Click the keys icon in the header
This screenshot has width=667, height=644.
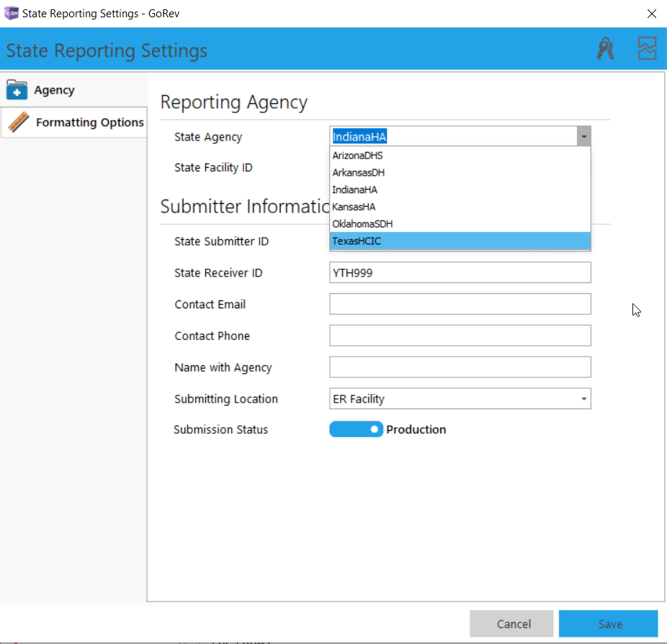(x=605, y=48)
